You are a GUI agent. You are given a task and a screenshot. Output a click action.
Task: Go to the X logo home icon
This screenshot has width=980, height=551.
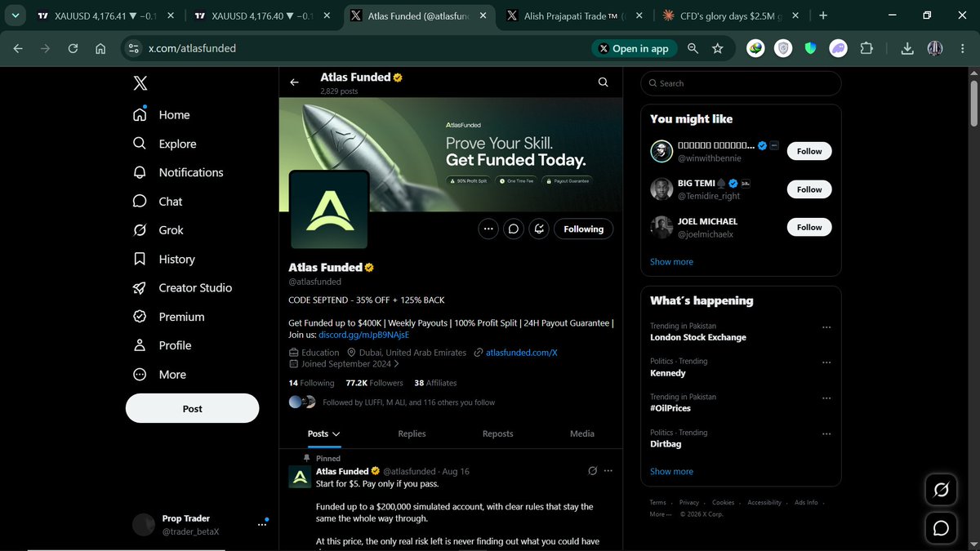point(140,82)
